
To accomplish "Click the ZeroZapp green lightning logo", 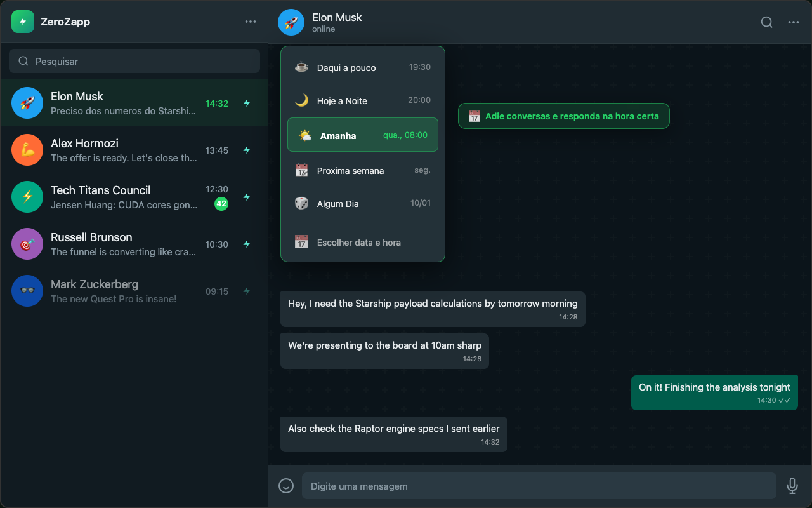I will (23, 22).
